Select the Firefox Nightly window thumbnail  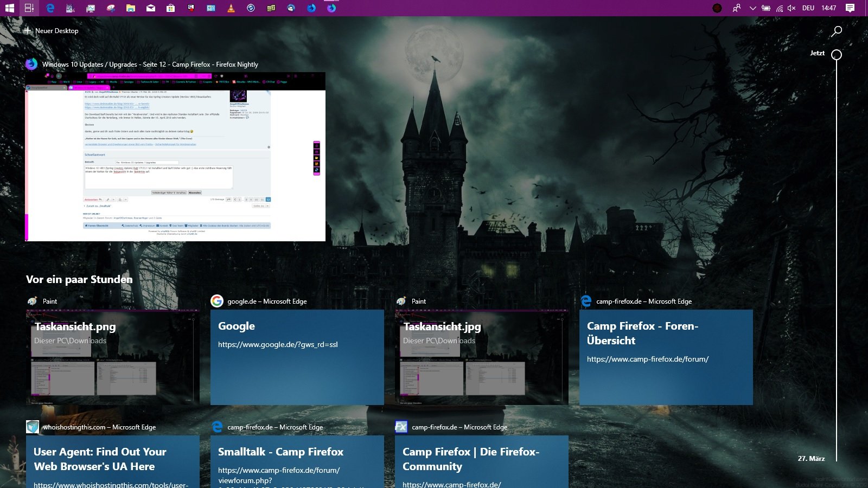pos(175,157)
